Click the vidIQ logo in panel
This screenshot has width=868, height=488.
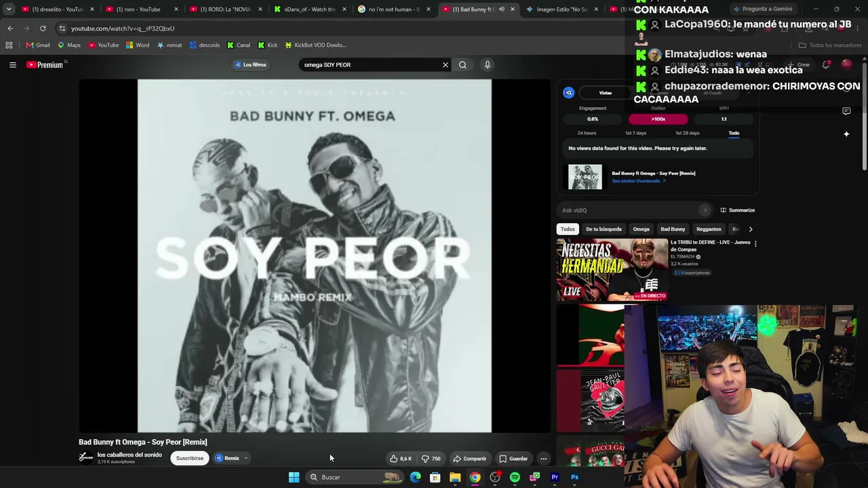pos(569,93)
